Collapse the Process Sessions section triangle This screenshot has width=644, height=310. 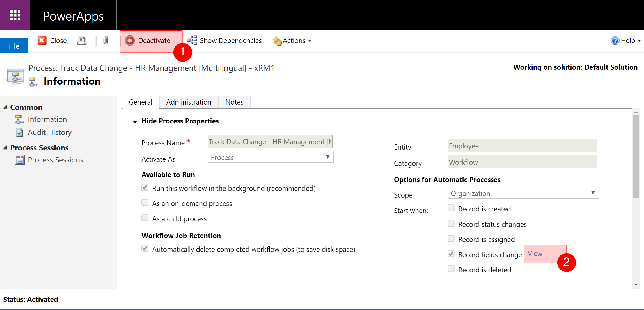(x=5, y=148)
